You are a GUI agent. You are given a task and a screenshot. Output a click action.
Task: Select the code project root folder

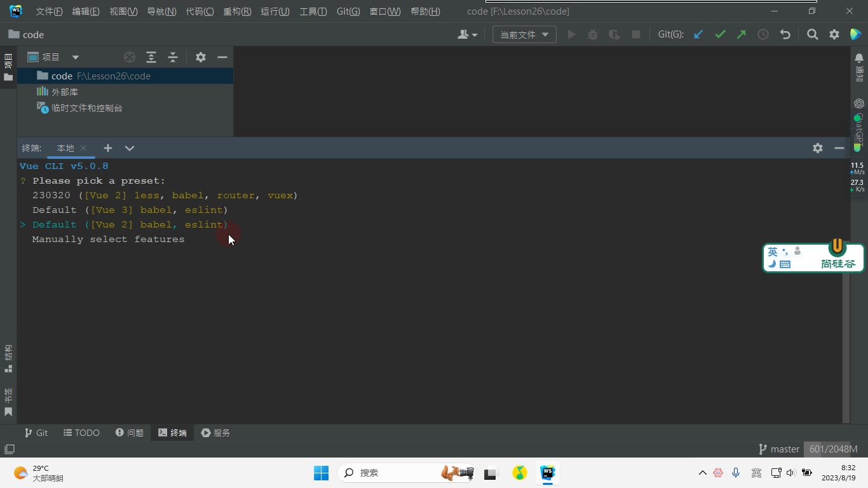click(125, 76)
